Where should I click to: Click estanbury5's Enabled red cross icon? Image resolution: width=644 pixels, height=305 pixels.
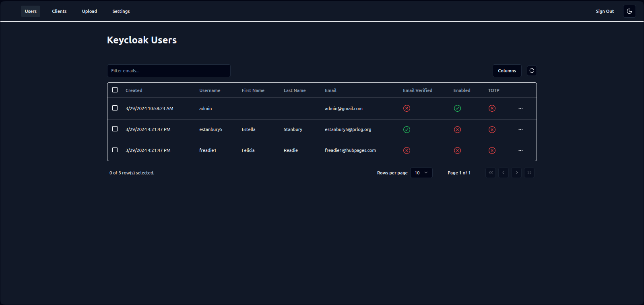[457, 129]
